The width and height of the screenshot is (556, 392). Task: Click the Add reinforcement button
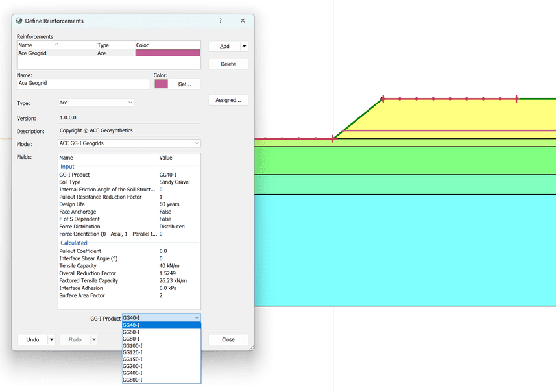[224, 46]
